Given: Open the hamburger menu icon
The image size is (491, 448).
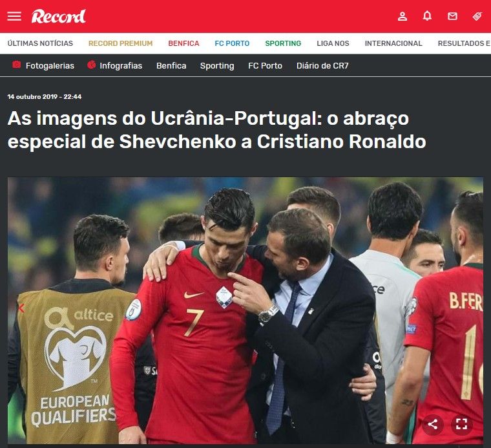Looking at the screenshot, I should click(x=14, y=16).
